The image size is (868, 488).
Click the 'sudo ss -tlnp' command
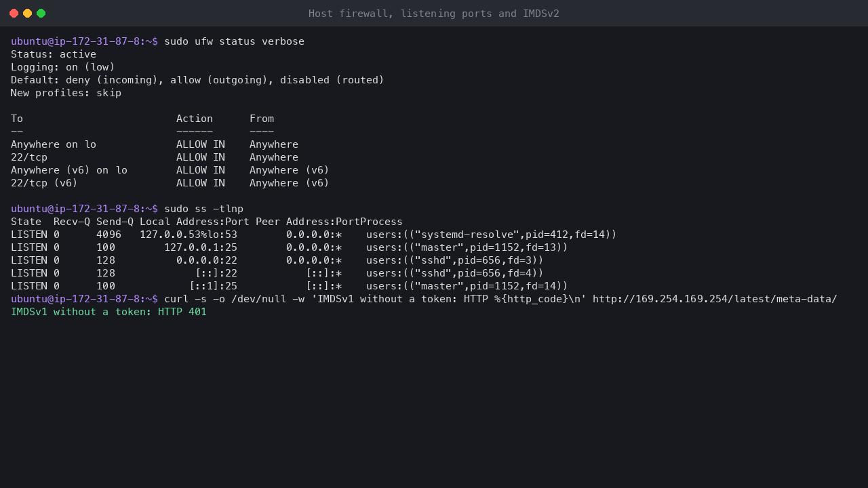click(x=203, y=209)
